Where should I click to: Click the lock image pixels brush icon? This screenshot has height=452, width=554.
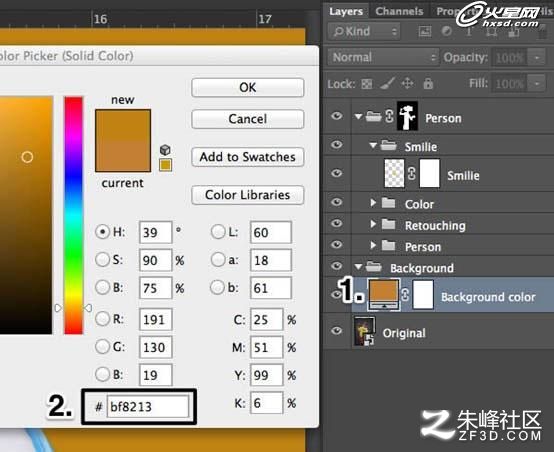point(388,84)
